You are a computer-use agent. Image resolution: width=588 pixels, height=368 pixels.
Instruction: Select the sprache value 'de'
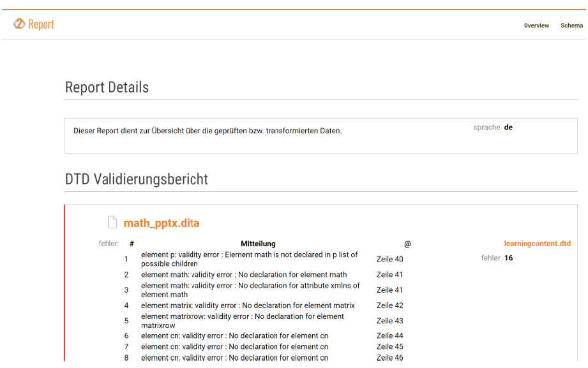pyautogui.click(x=508, y=128)
